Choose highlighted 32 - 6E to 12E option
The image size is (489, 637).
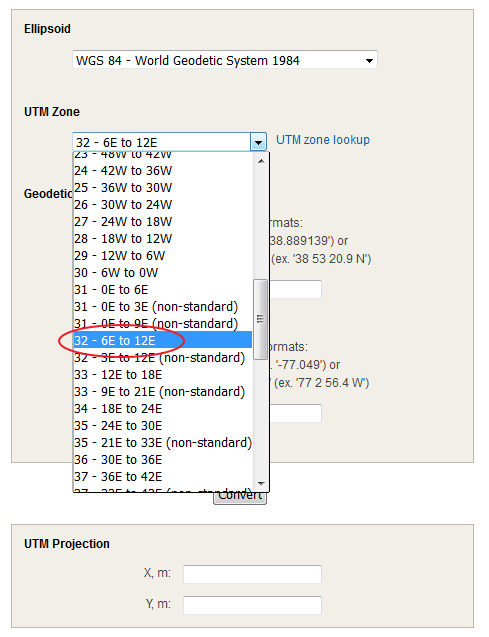pos(163,340)
